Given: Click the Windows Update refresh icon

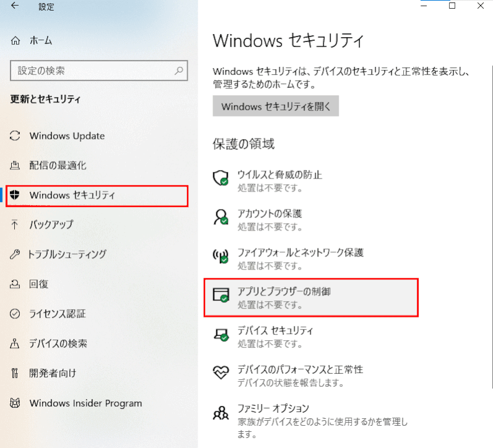Looking at the screenshot, I should pyautogui.click(x=15, y=136).
